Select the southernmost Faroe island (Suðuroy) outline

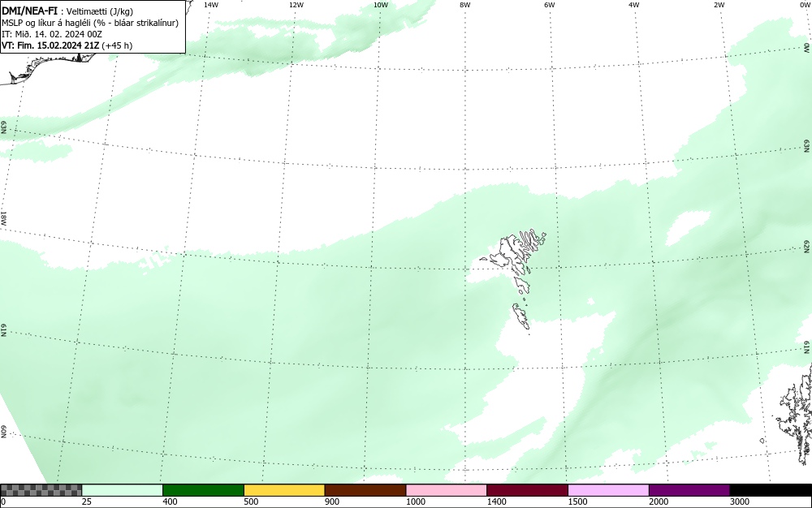click(521, 316)
